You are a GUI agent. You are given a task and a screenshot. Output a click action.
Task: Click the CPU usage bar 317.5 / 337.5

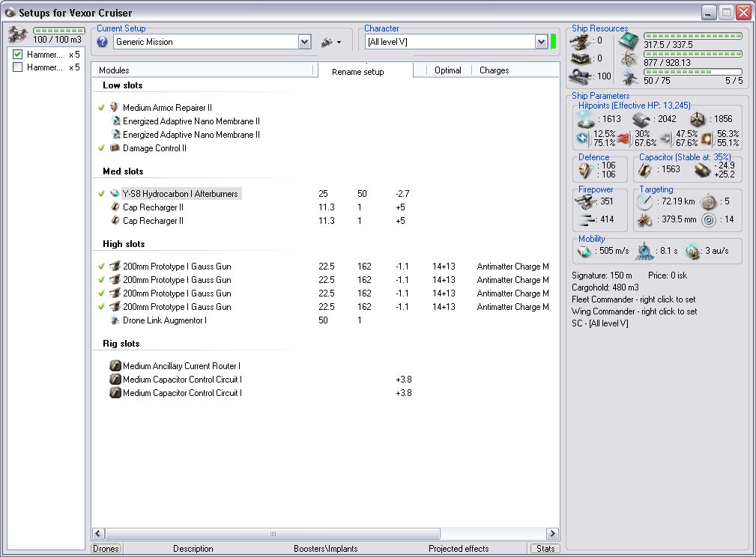693,36
